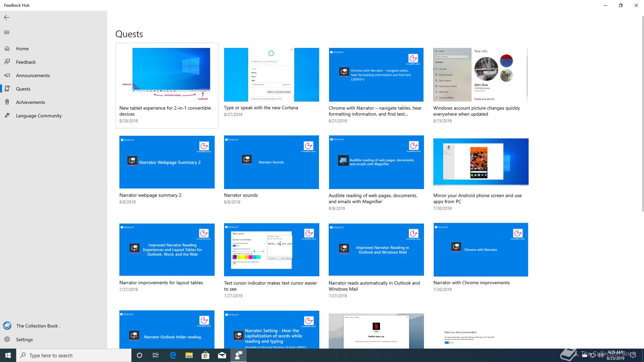Click the Announcements megaphone icon

7,75
